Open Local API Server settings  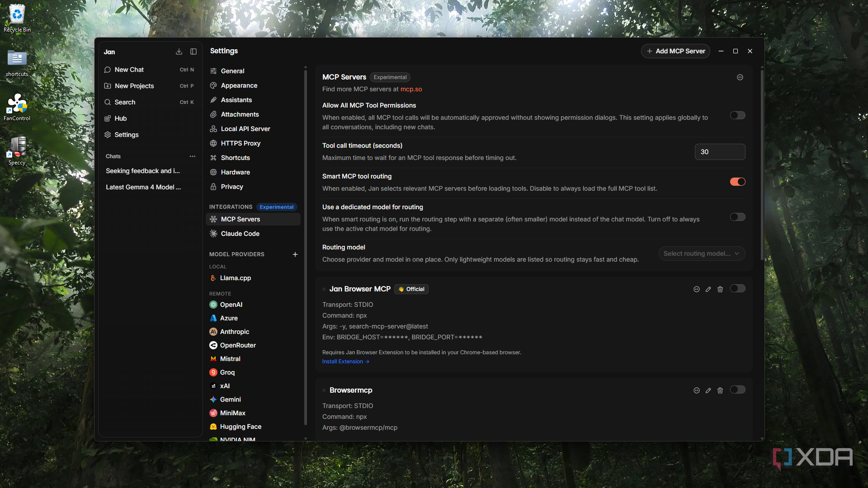coord(253,129)
